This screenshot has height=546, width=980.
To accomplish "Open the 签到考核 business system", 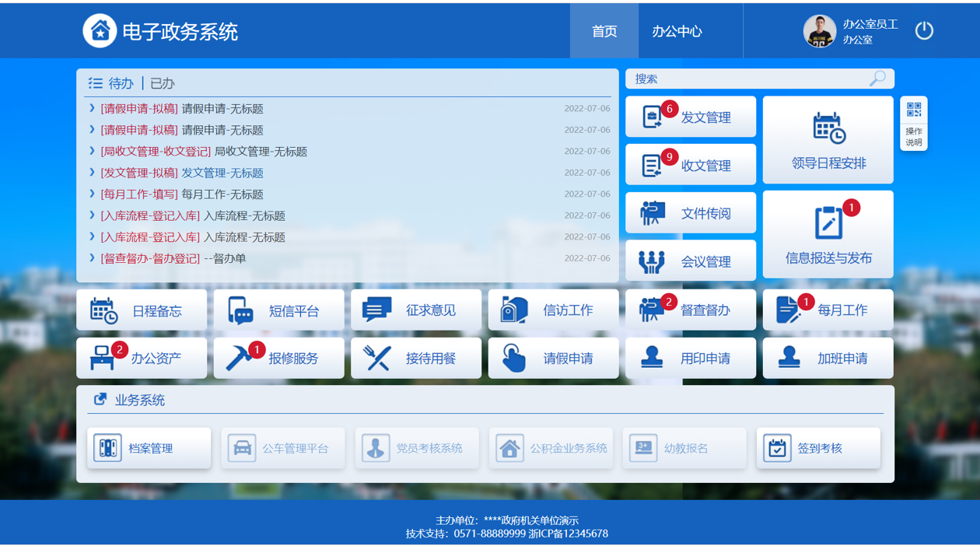I will 818,448.
